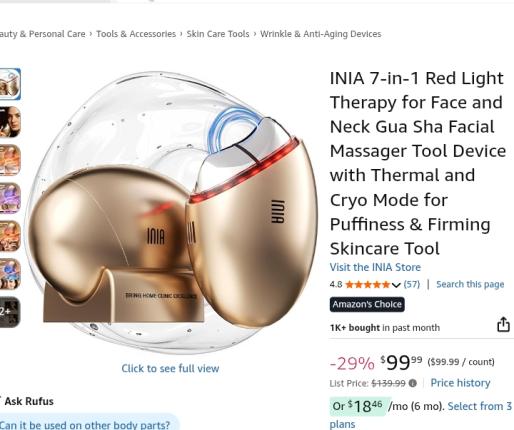Visit the INIA Store link

tap(375, 267)
